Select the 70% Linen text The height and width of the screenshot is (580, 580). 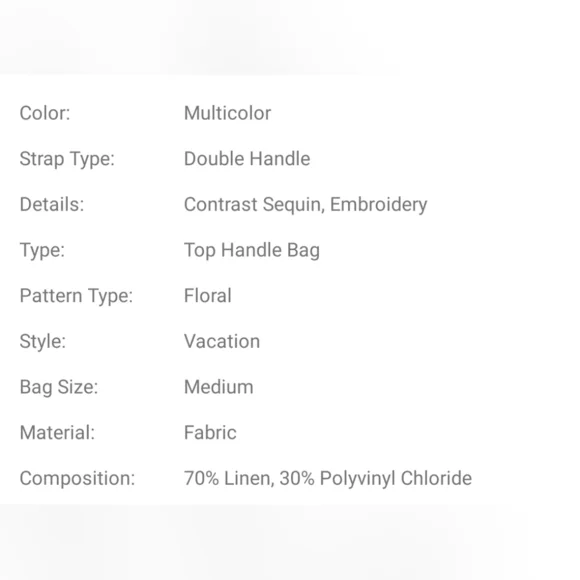click(x=229, y=478)
